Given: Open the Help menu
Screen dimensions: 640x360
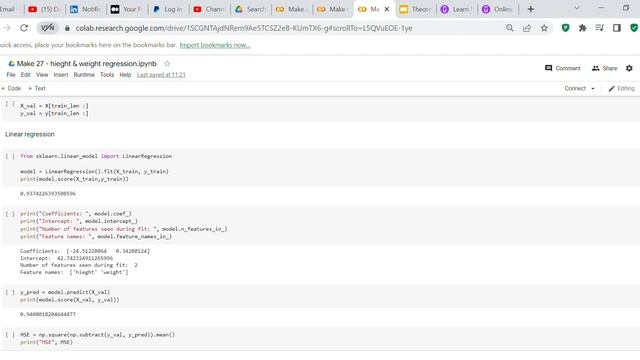Looking at the screenshot, I should (125, 75).
